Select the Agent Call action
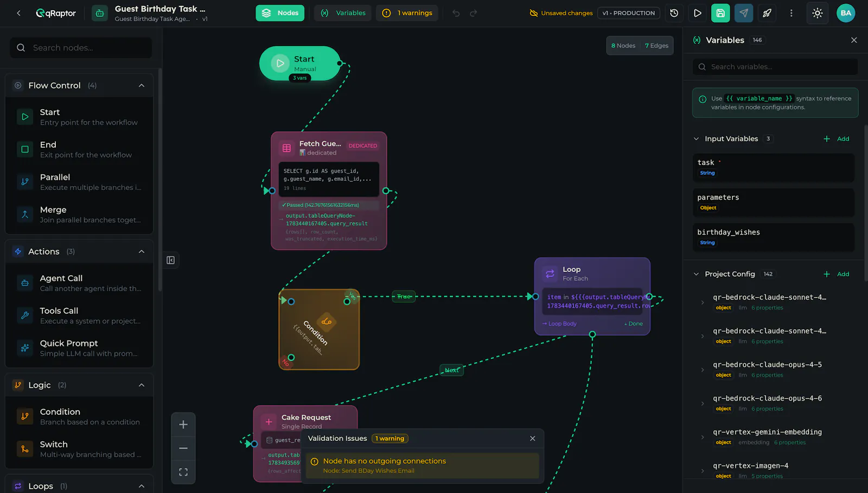Viewport: 868px width, 493px height. pos(80,283)
